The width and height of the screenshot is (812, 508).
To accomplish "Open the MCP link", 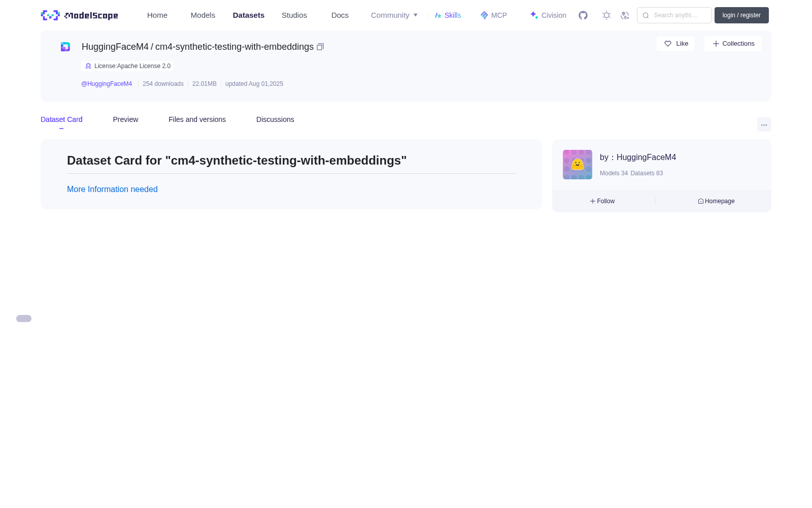I will (x=494, y=15).
